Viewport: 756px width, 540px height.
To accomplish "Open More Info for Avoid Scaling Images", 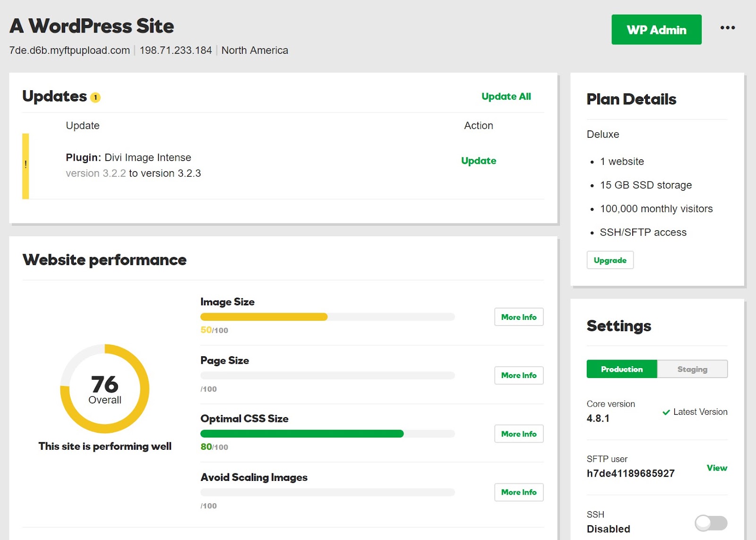I will point(519,492).
